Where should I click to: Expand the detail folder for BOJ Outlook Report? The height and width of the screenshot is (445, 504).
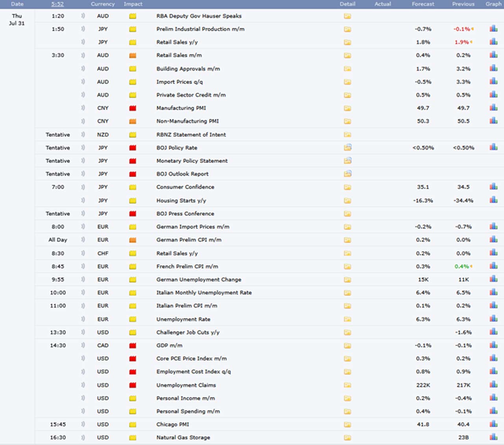(347, 174)
